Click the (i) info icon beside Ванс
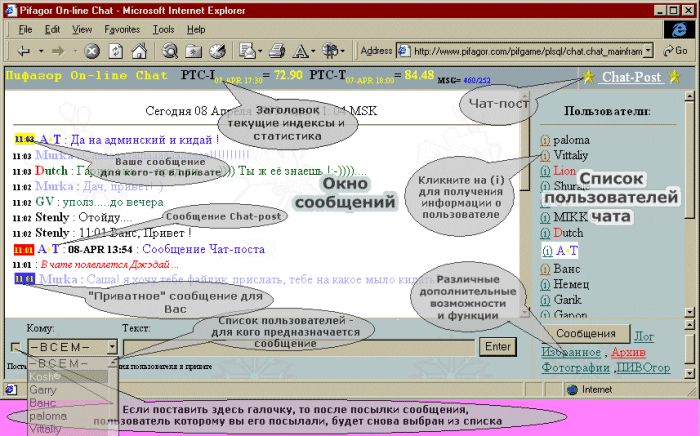Screen dimensions: 700x436 (545, 269)
